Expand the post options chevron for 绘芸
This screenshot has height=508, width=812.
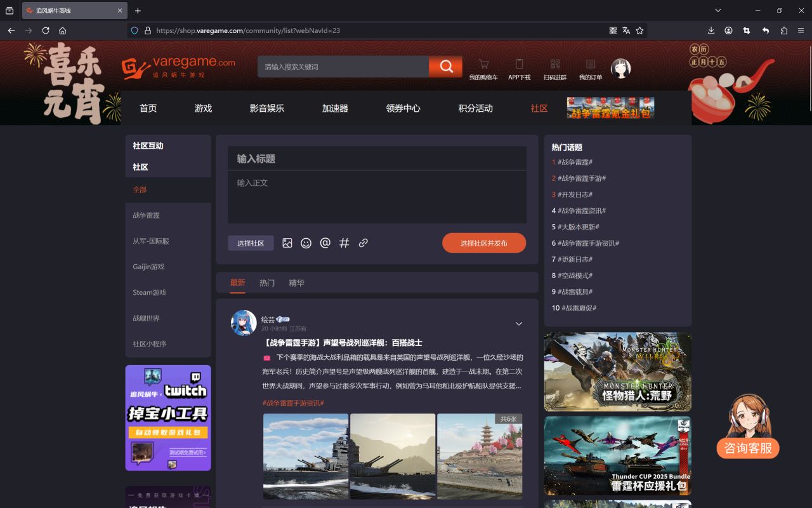click(x=519, y=324)
